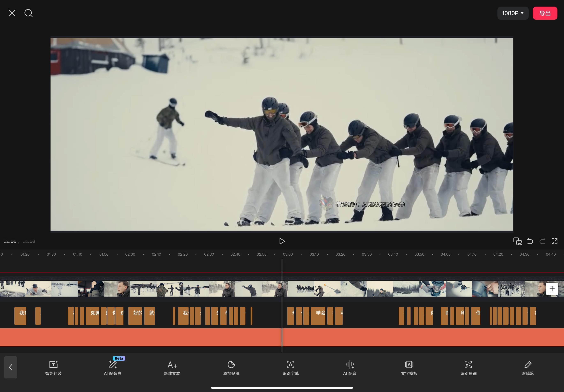Start 识别字幕 subtitle recognition
This screenshot has height=392, width=564.
tap(290, 368)
